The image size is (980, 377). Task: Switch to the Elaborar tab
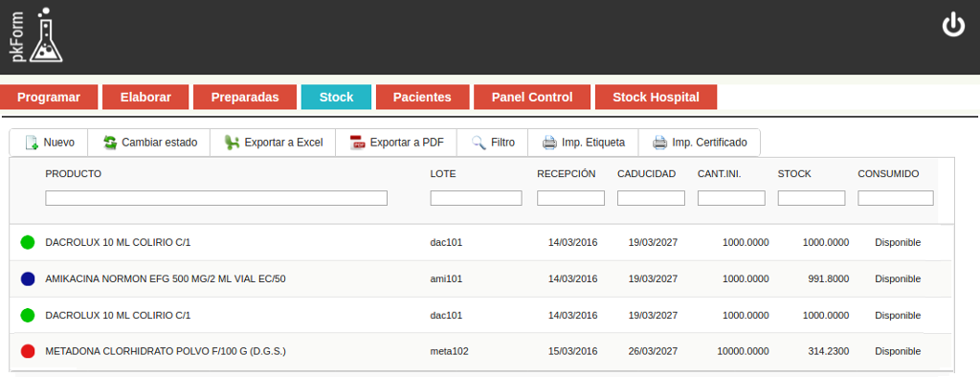click(145, 97)
